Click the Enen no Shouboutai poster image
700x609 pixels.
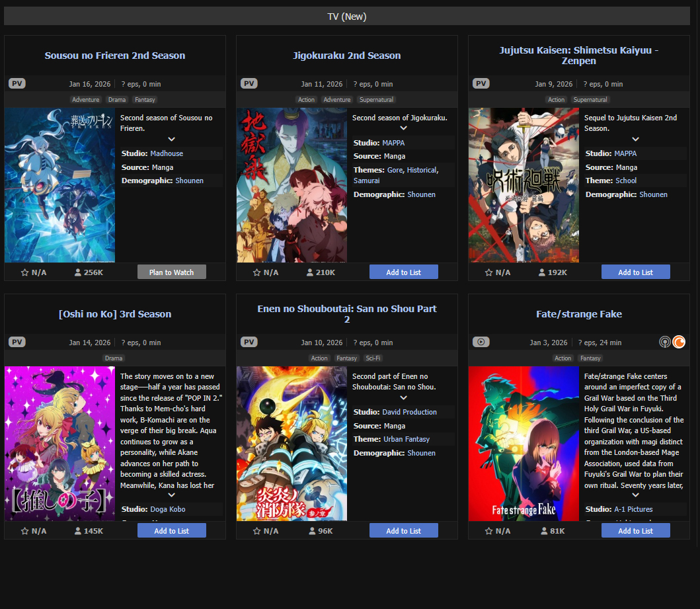point(292,444)
